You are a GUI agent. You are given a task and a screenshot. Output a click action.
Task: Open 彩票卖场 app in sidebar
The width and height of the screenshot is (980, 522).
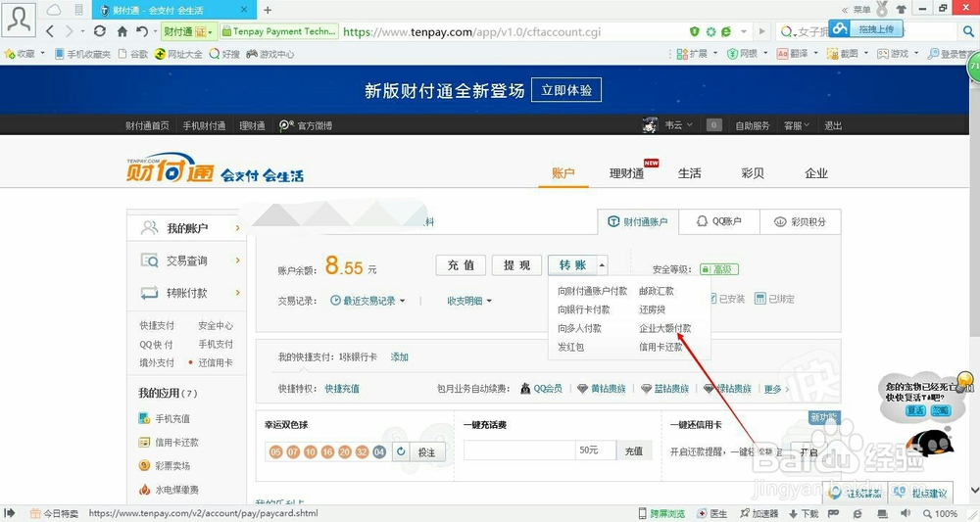coord(165,466)
